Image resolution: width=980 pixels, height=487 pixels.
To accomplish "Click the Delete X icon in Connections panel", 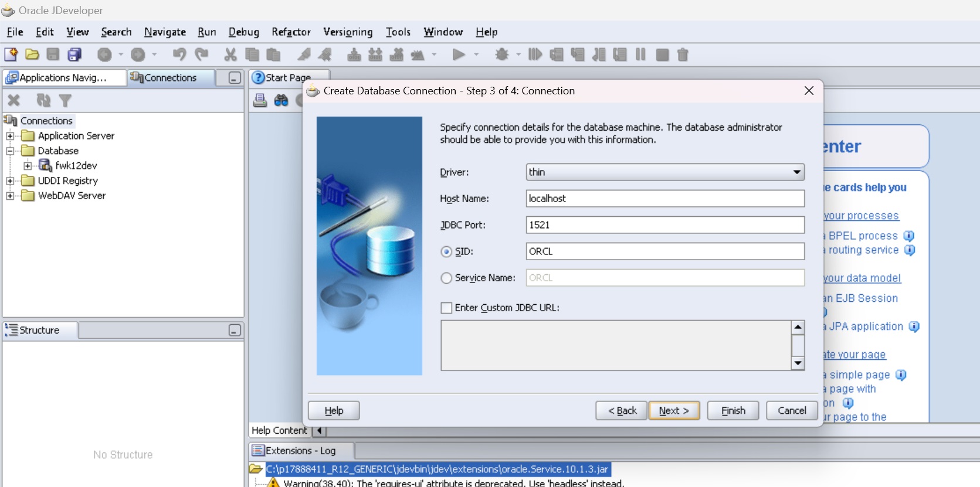I will pos(14,100).
